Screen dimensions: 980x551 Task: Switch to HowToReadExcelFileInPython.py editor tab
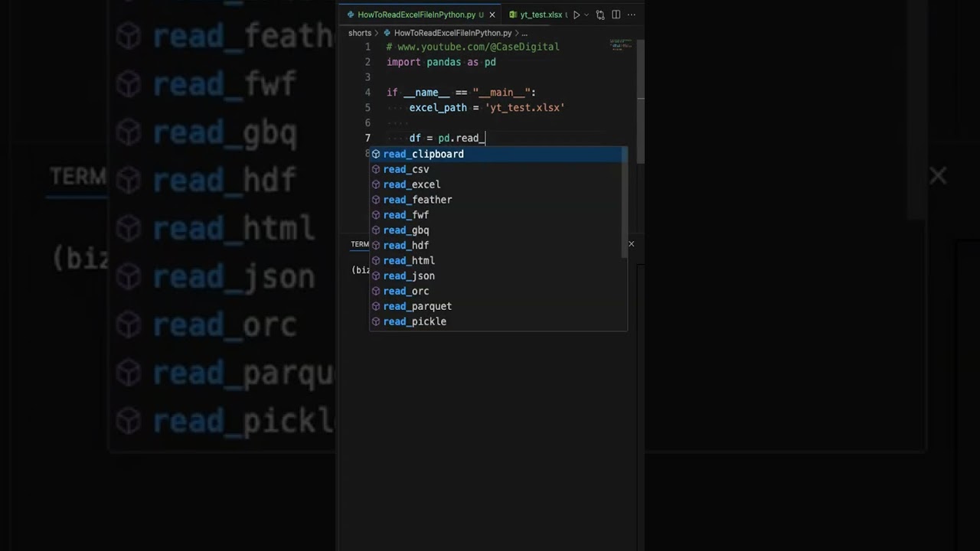[x=416, y=15]
